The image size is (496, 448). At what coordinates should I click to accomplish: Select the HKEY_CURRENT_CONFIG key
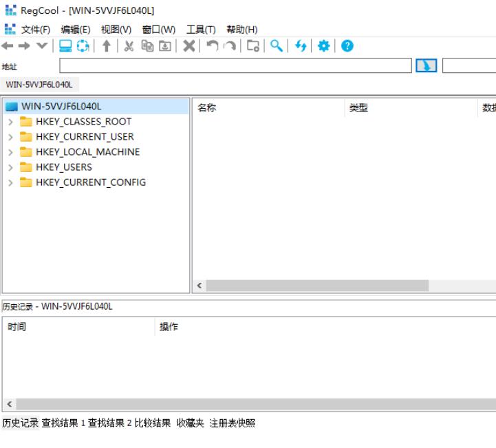pos(91,182)
